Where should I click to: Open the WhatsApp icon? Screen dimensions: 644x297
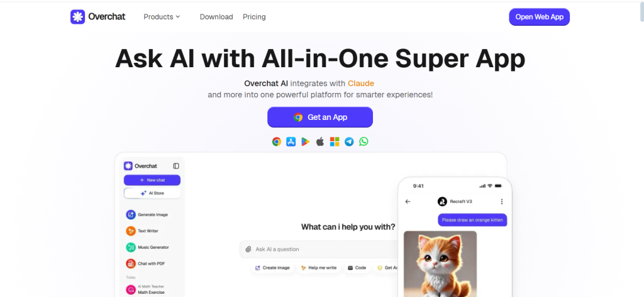tap(364, 141)
